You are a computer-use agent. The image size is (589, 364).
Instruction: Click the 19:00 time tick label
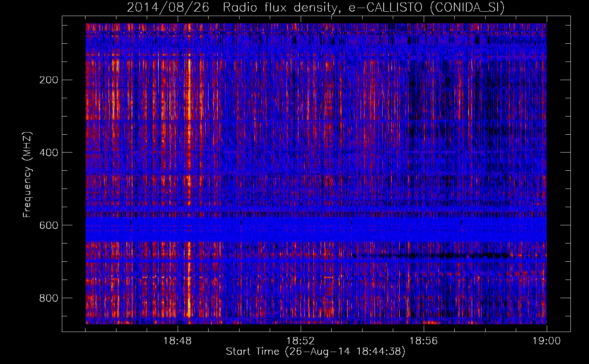pos(546,341)
